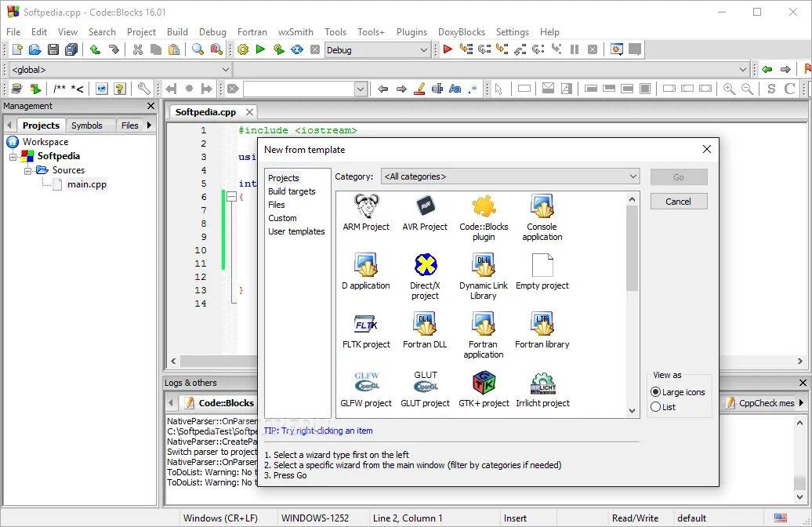Select Custom in the wizard type list
The image size is (812, 527).
(282, 218)
